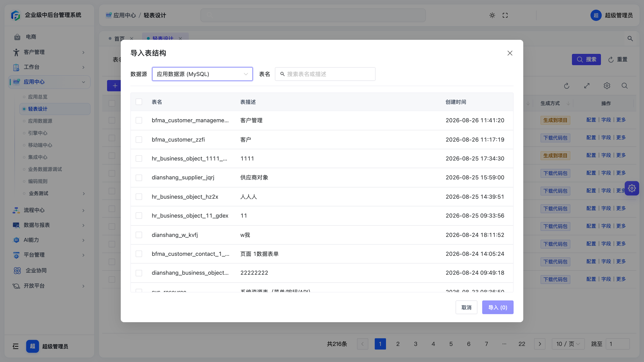Click the 导入 (0) button
This screenshot has width=644, height=362.
(x=498, y=307)
